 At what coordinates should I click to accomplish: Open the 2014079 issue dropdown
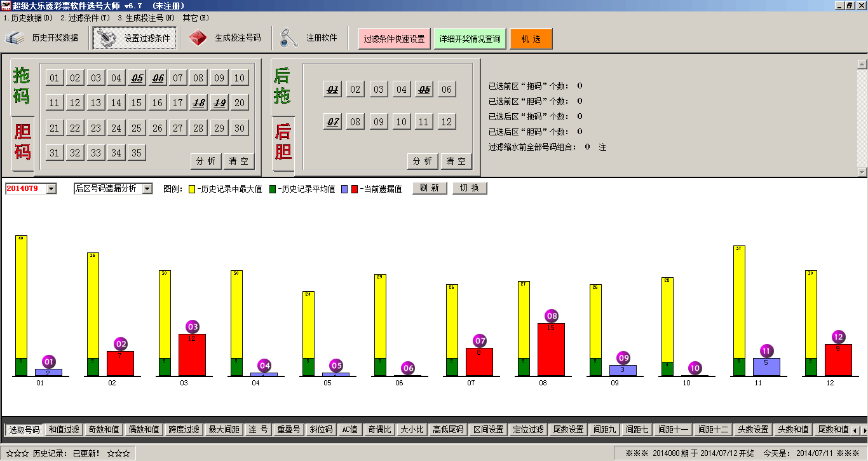click(x=51, y=189)
